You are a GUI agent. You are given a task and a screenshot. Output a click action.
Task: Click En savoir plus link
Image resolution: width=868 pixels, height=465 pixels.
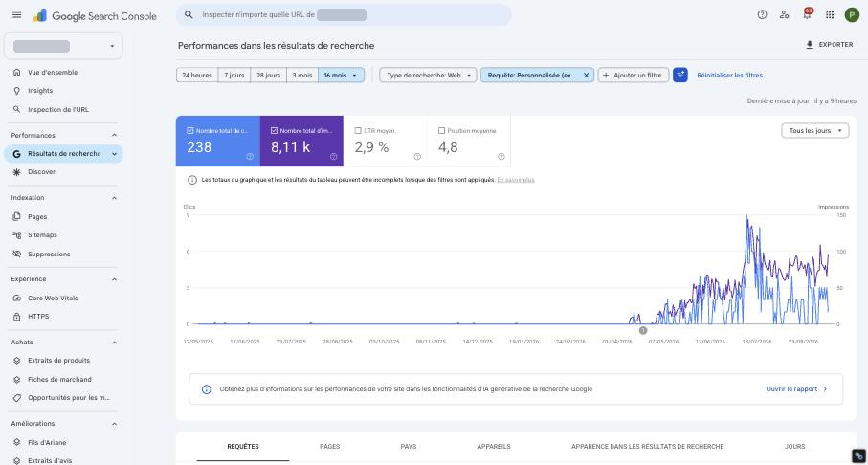click(x=516, y=180)
